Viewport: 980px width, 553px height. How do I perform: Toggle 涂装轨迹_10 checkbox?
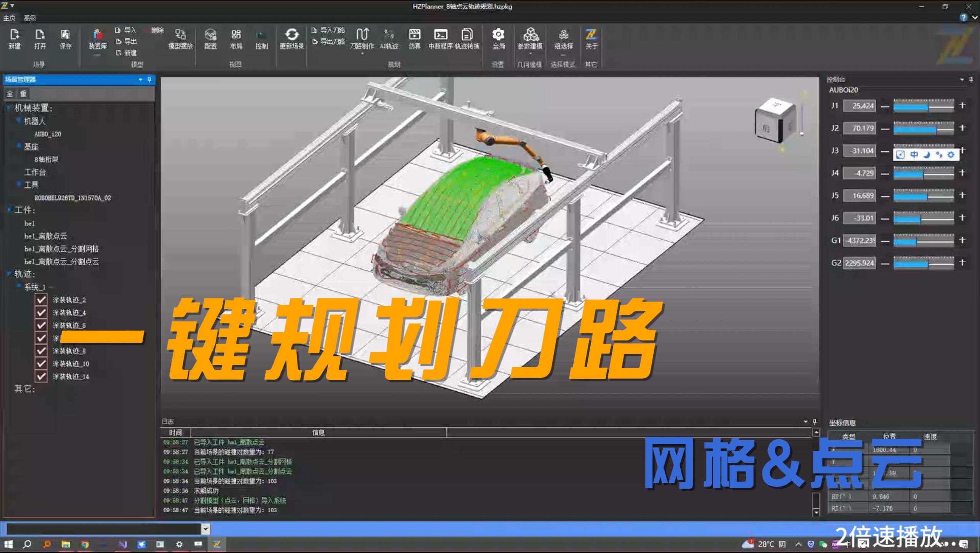pos(41,364)
